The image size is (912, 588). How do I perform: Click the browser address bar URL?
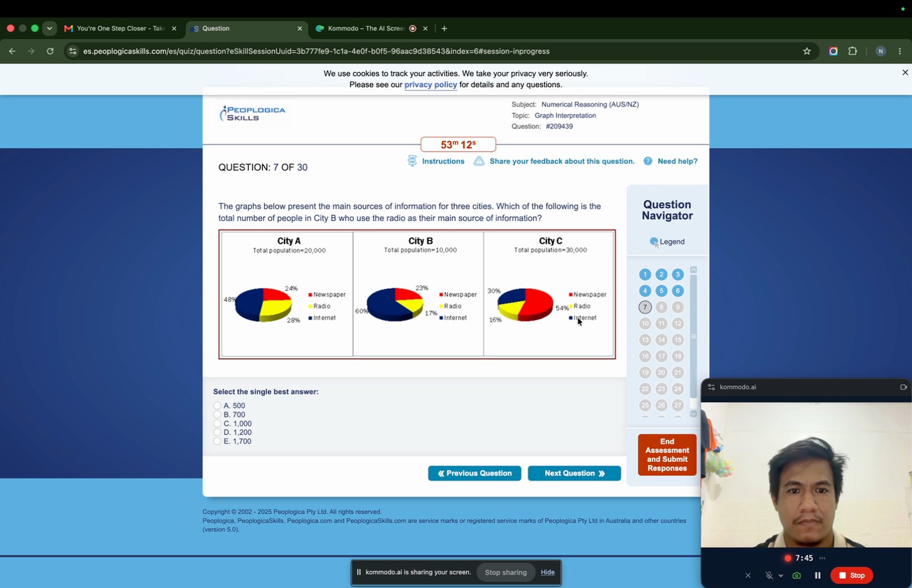(316, 51)
